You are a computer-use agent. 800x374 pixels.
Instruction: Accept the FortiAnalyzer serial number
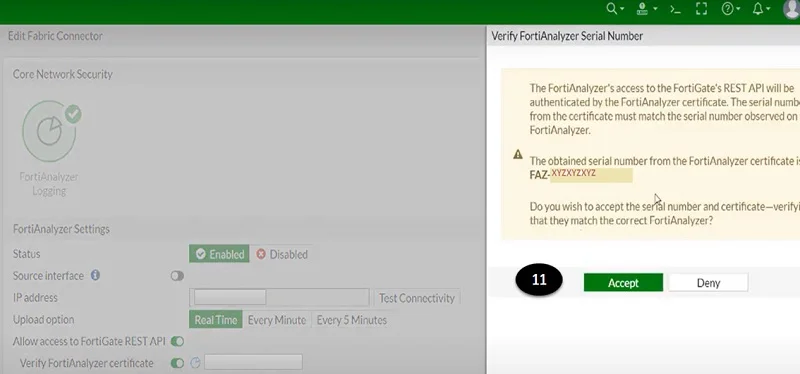[623, 283]
